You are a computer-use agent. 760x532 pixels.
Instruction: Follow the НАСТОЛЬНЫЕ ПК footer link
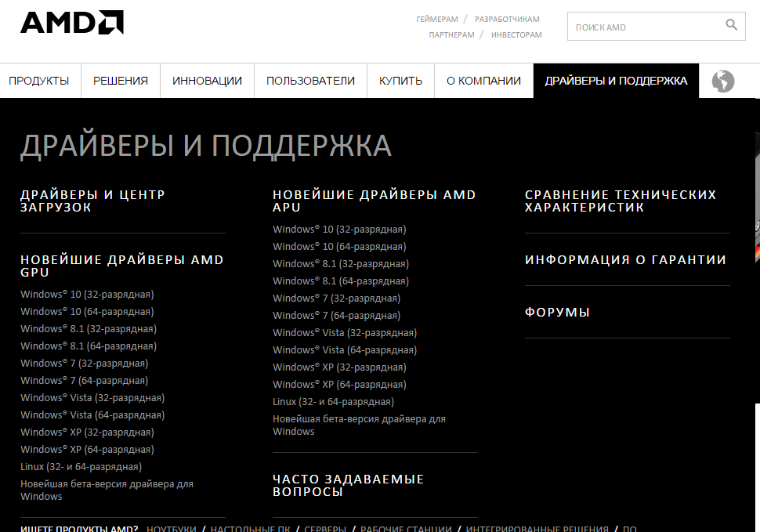pyautogui.click(x=250, y=528)
